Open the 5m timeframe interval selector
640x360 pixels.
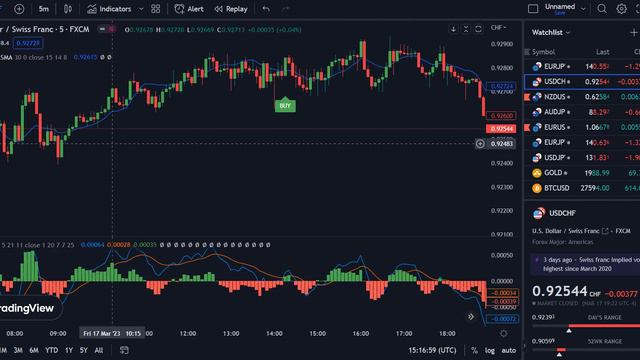(x=44, y=9)
